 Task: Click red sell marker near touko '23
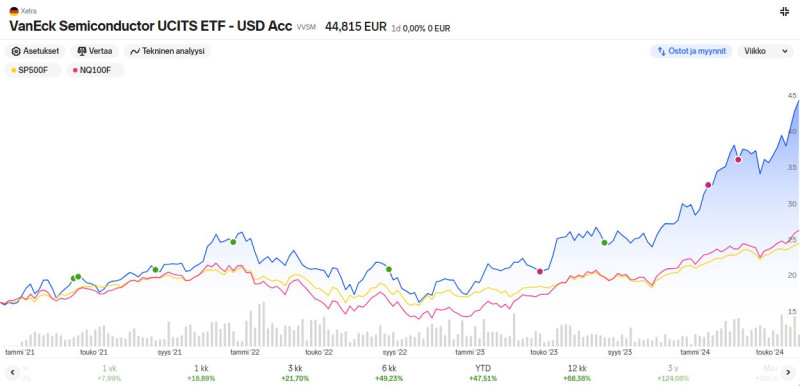click(540, 271)
